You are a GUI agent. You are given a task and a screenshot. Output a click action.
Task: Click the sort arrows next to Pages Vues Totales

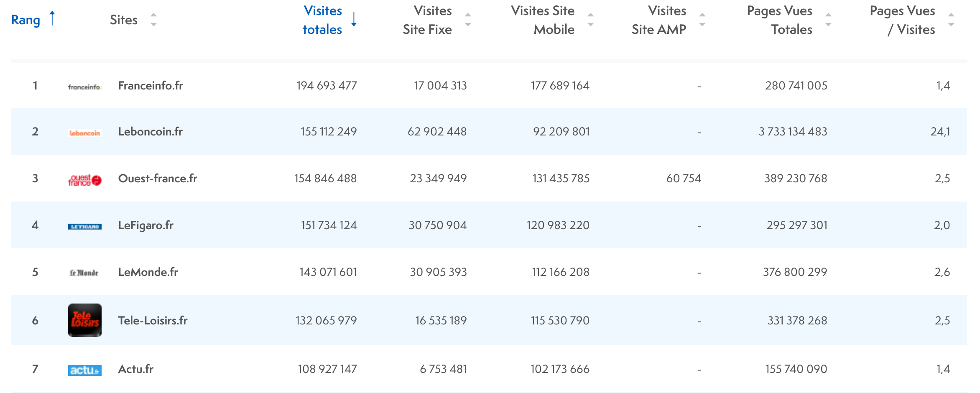(828, 20)
